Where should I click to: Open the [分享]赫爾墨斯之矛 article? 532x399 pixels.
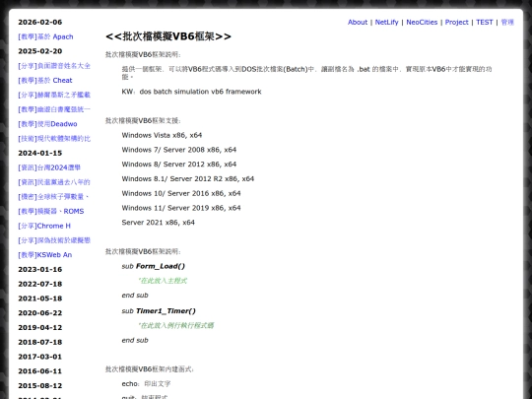pyautogui.click(x=54, y=95)
